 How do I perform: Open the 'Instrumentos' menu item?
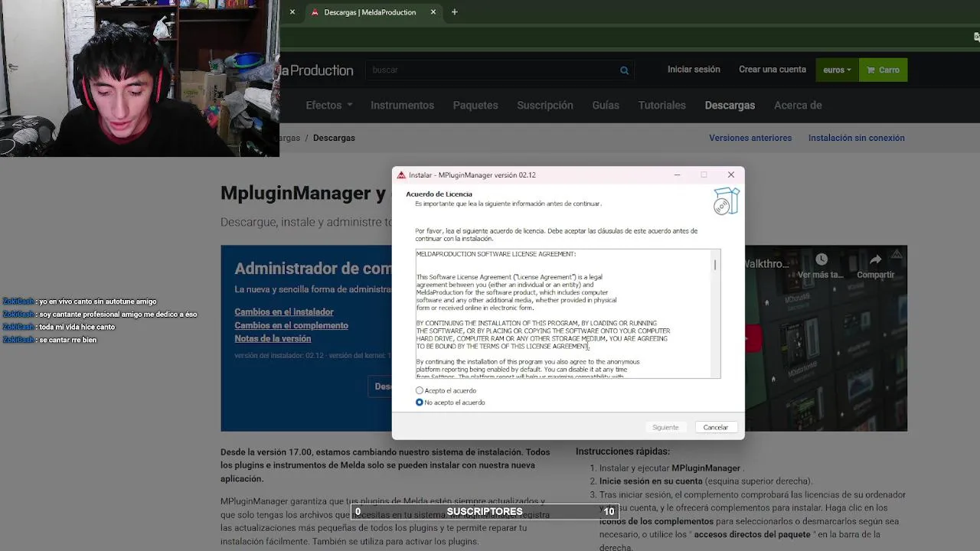[402, 106]
